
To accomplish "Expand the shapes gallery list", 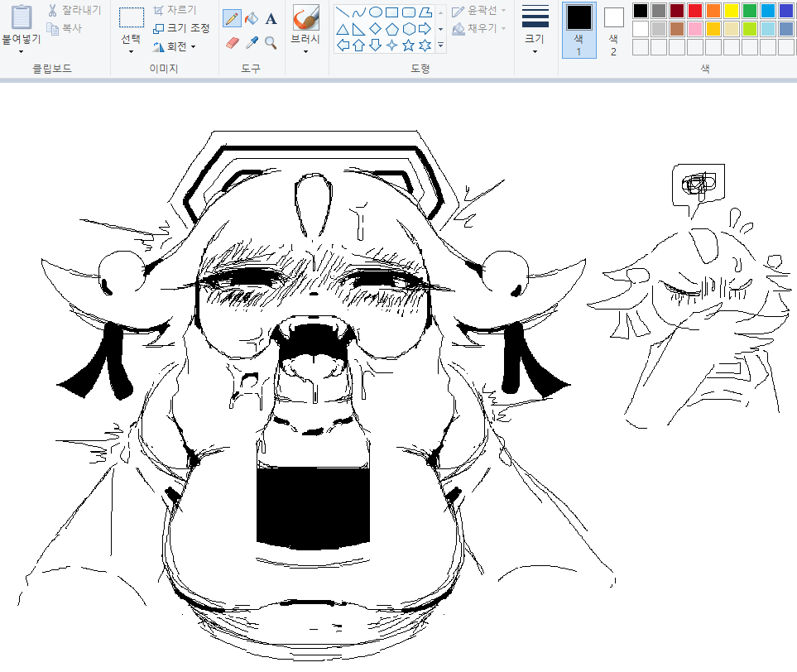I will (x=440, y=46).
